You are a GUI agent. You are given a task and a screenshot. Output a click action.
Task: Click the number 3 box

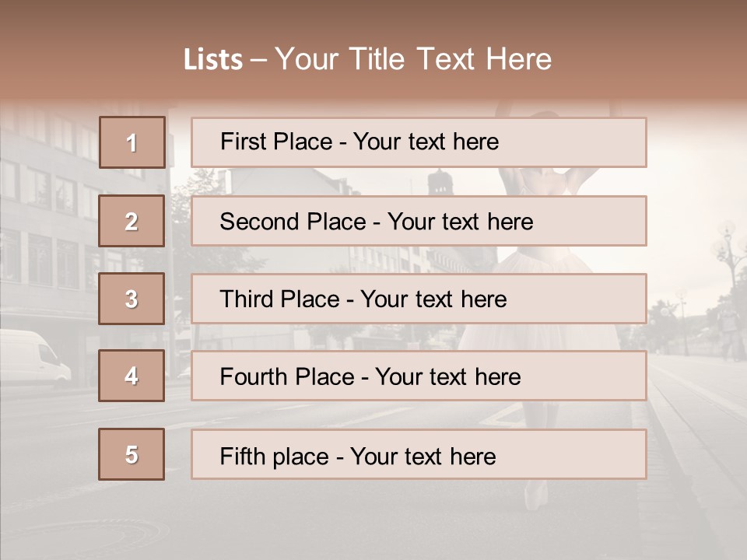coord(132,299)
